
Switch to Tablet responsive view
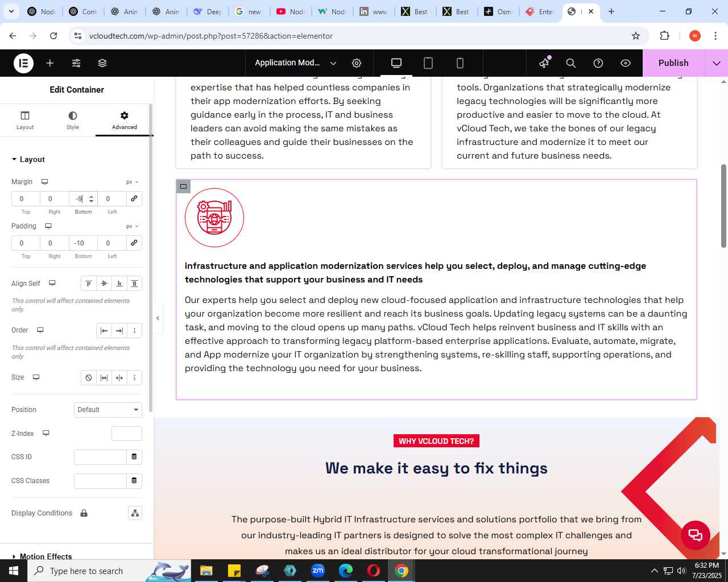point(428,63)
